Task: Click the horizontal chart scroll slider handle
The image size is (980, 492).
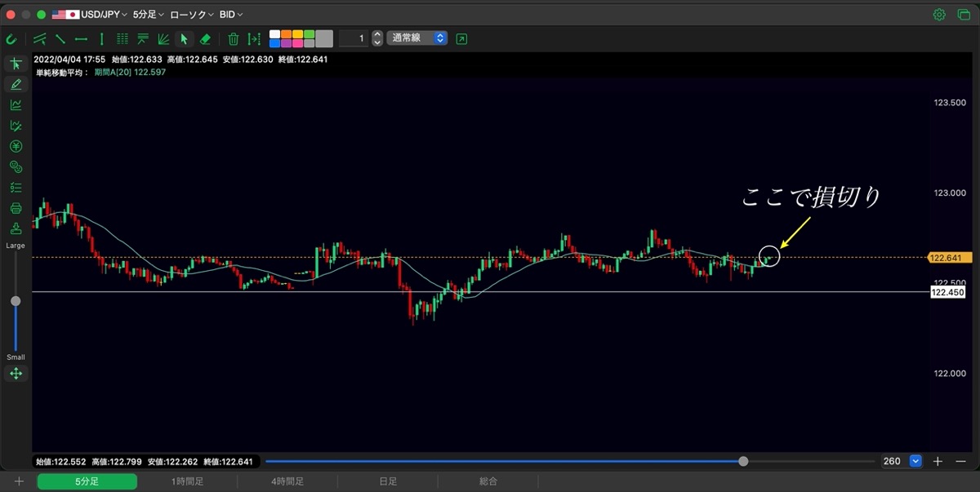Action: 743,461
